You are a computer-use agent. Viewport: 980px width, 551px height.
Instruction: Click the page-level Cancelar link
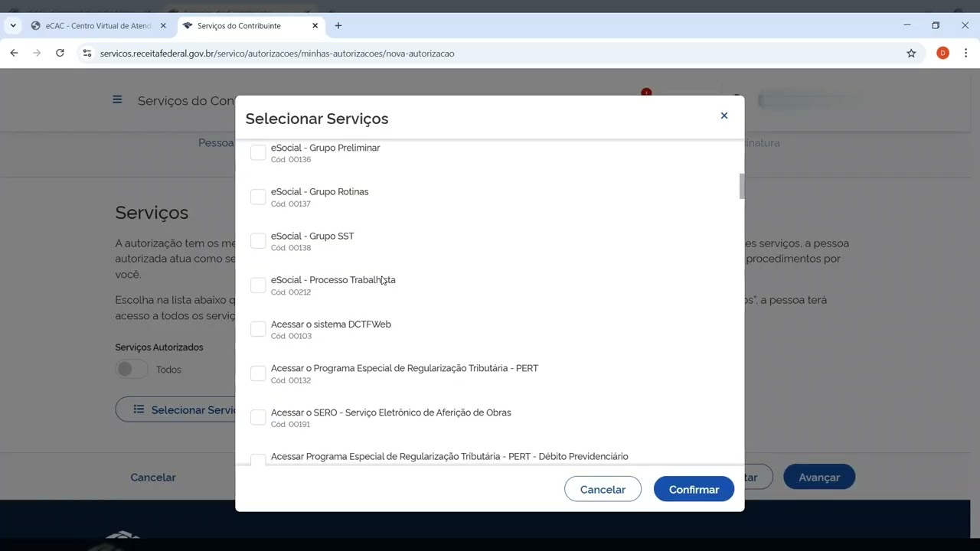(153, 477)
